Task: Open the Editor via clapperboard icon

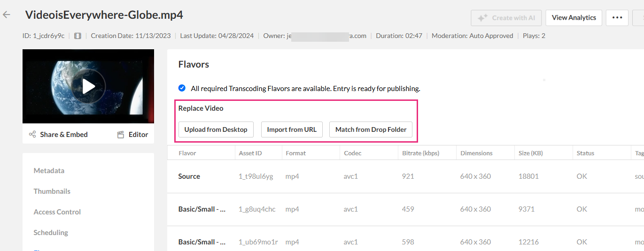Action: coord(121,134)
